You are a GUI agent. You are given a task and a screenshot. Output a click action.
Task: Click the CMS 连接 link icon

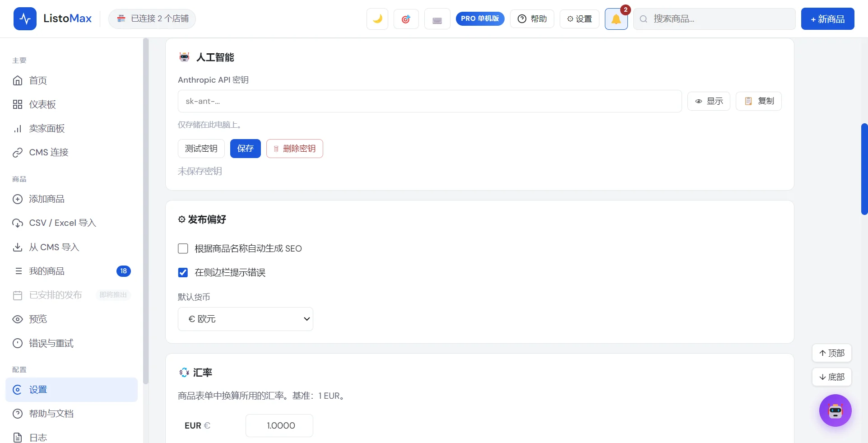[18, 152]
